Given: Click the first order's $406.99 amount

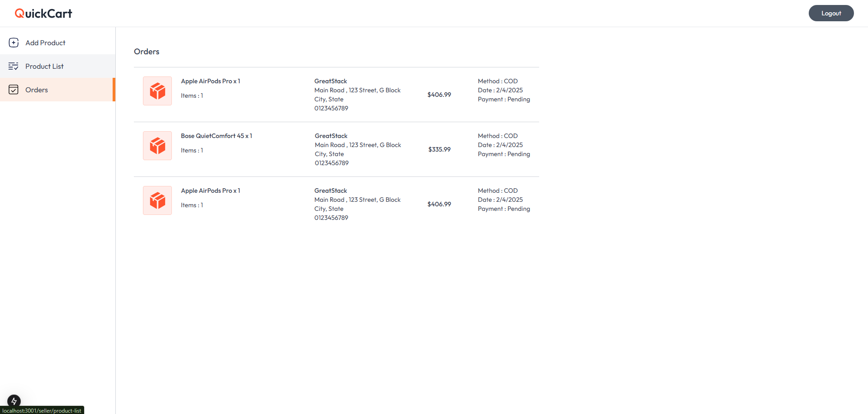Looking at the screenshot, I should click(x=439, y=95).
